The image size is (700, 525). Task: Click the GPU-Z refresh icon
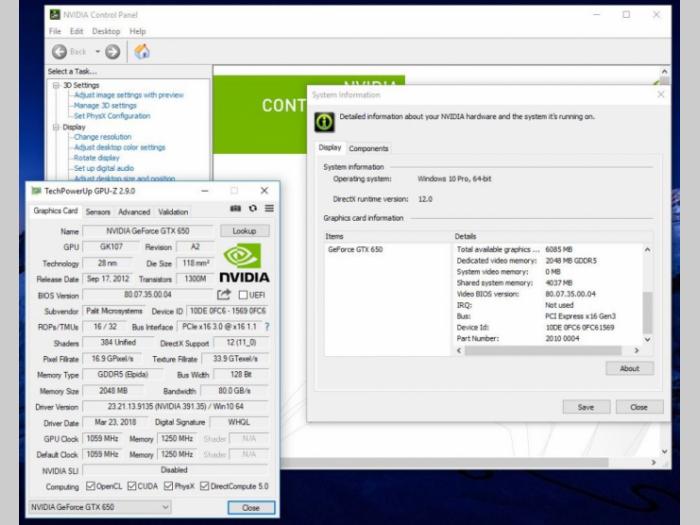(x=253, y=208)
